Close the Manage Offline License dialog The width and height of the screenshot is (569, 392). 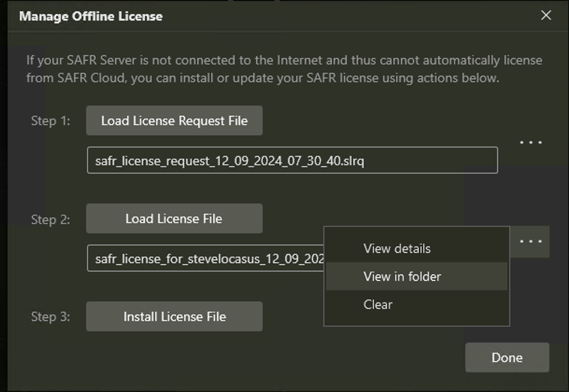click(x=546, y=15)
